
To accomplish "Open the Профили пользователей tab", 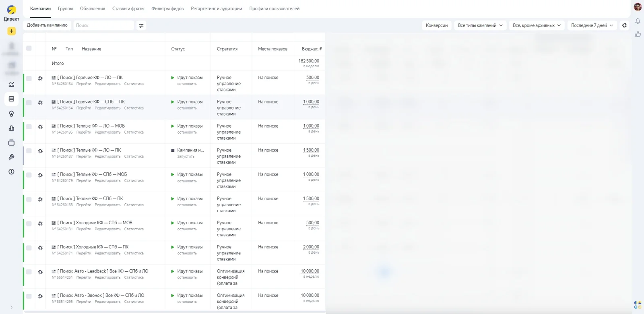I will [x=275, y=8].
